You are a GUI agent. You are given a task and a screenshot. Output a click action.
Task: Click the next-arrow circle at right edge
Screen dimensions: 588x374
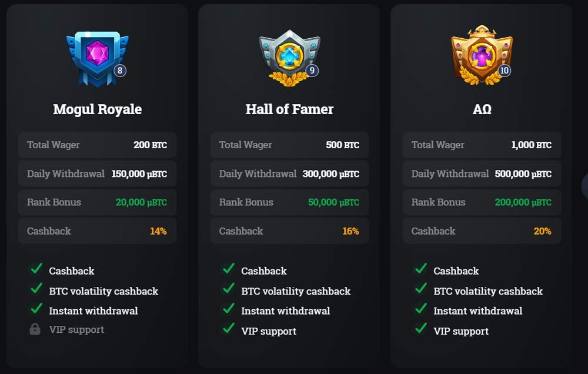pos(584,186)
